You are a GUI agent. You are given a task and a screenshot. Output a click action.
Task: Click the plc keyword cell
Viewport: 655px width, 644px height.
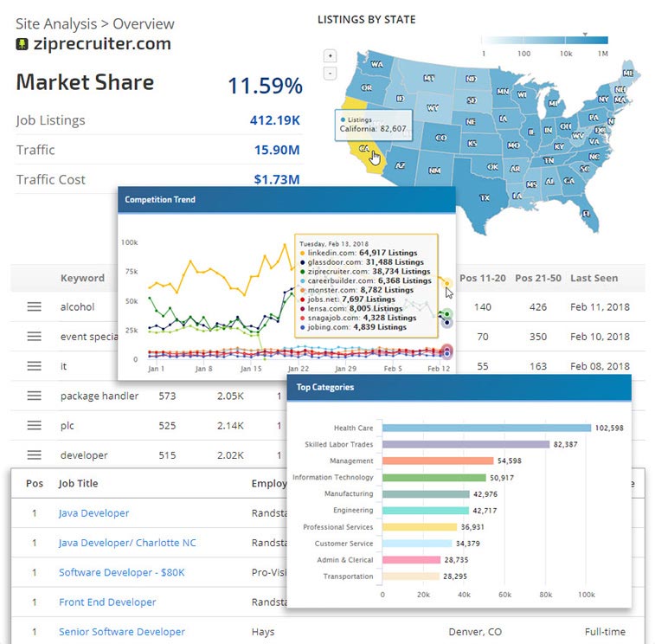point(67,425)
